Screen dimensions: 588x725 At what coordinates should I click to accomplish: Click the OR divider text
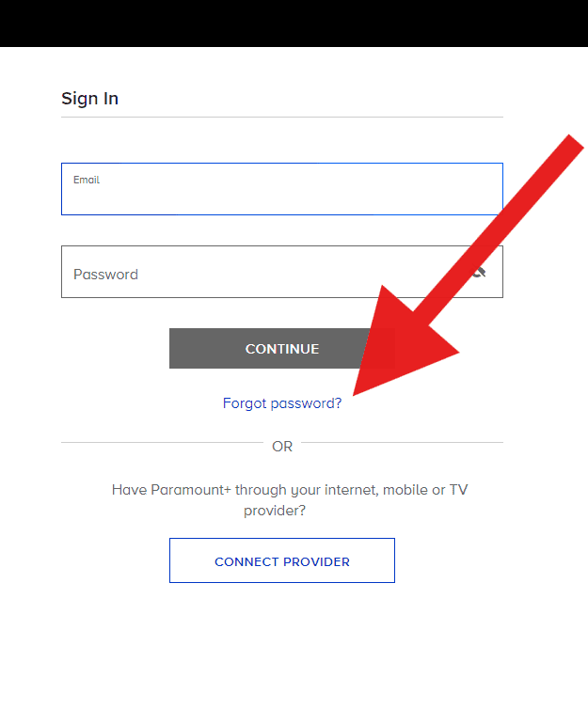click(x=282, y=447)
